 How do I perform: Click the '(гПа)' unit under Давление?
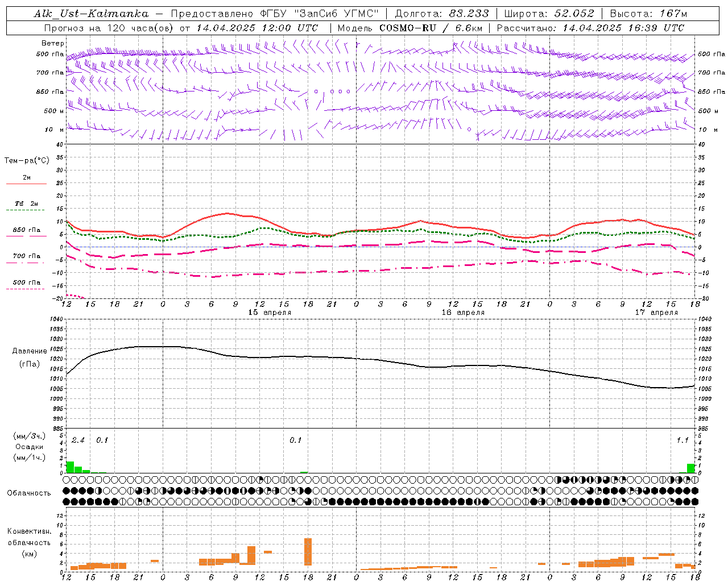(30, 364)
